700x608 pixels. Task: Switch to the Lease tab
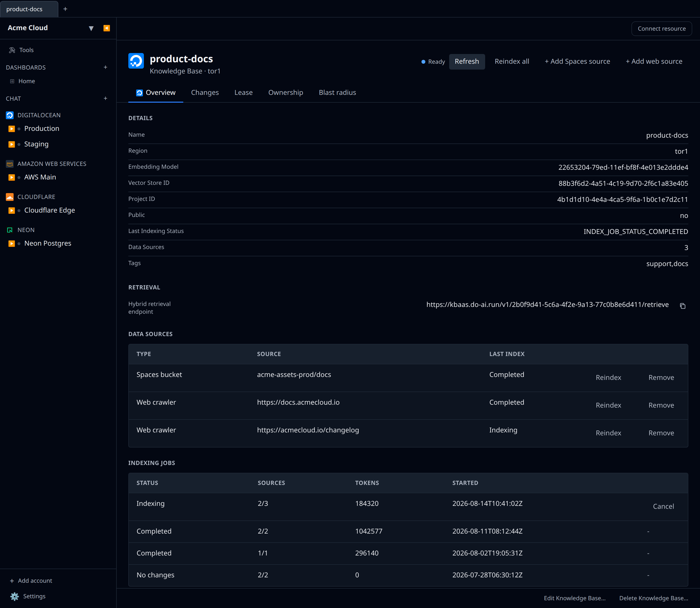click(x=244, y=93)
